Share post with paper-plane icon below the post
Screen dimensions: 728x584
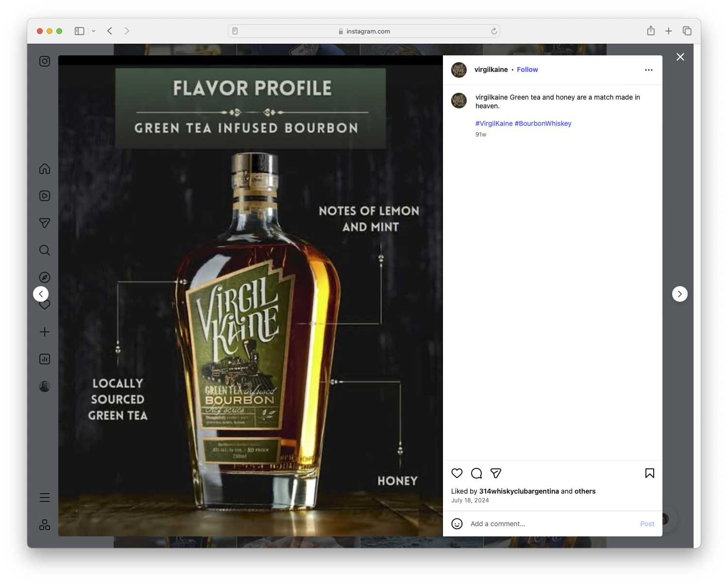click(x=496, y=473)
